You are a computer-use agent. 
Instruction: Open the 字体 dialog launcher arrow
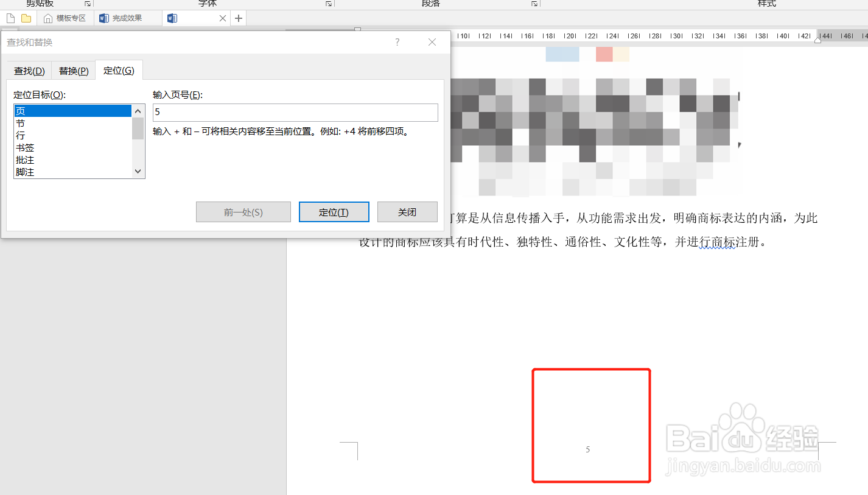328,4
